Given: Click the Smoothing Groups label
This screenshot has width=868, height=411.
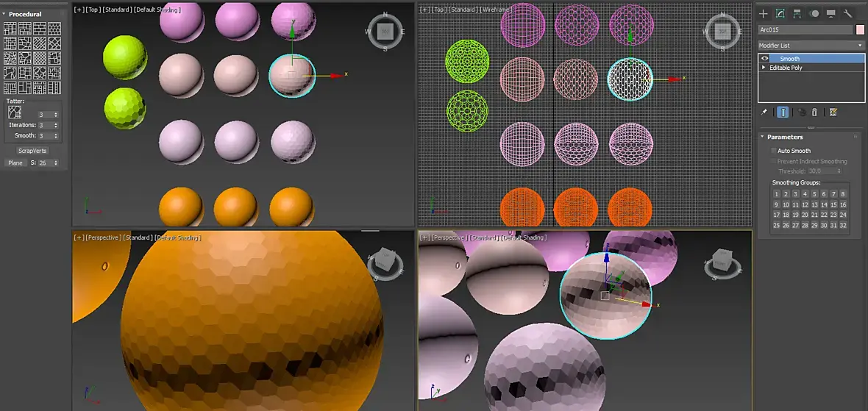Looking at the screenshot, I should point(796,182).
